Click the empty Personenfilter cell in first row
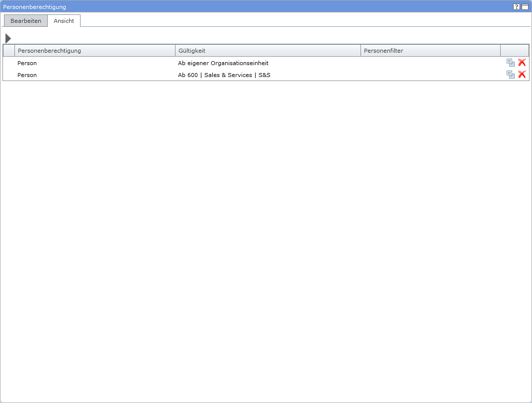532x403 pixels. pyautogui.click(x=430, y=63)
